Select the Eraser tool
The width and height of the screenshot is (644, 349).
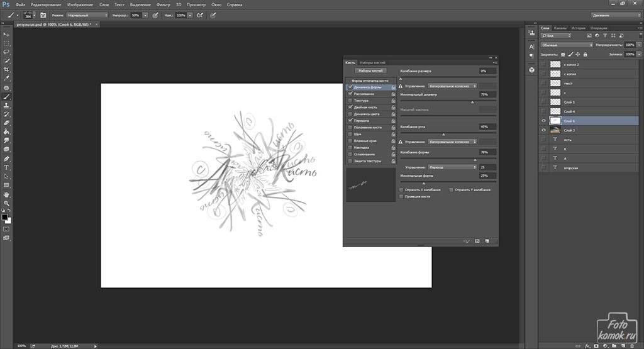click(6, 123)
